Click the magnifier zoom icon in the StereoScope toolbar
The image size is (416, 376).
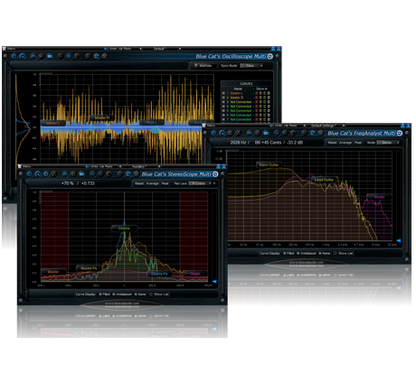pos(38,174)
